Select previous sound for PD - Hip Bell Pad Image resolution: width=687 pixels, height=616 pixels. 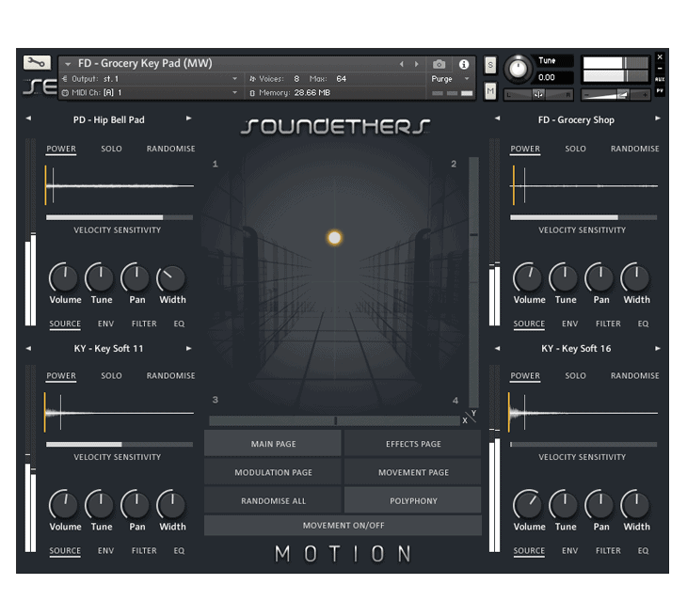coord(28,118)
